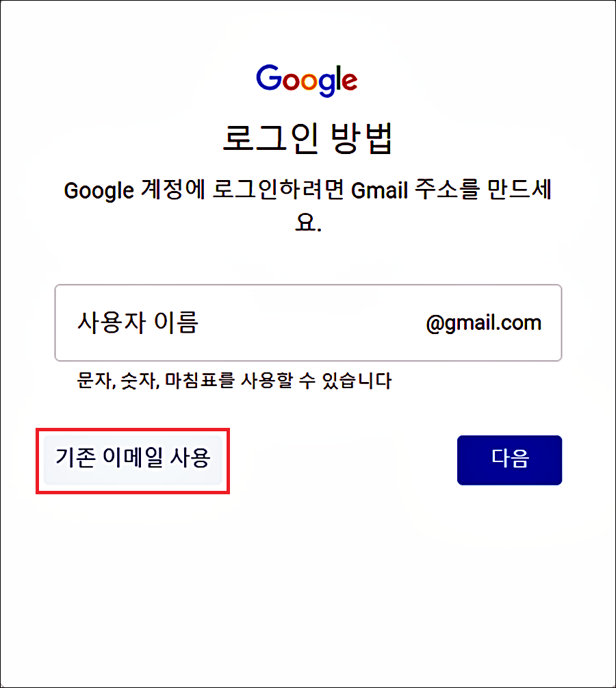Click the Gmail 주소를 만드세요 description text
This screenshot has width=616, height=688.
(x=307, y=205)
